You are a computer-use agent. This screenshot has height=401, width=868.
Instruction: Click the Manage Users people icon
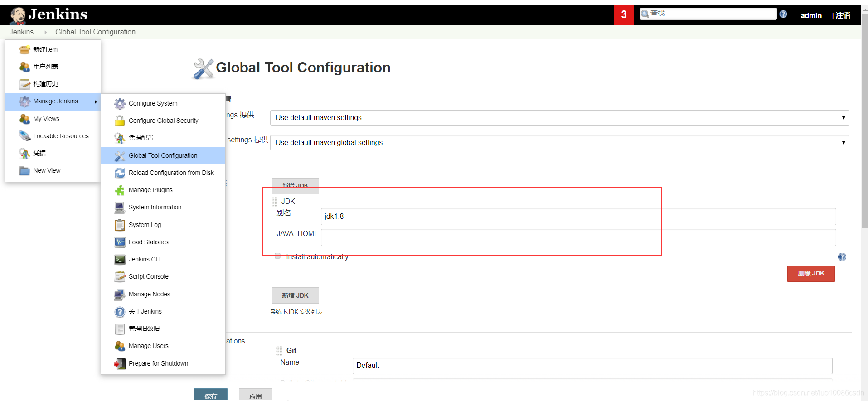[120, 346]
